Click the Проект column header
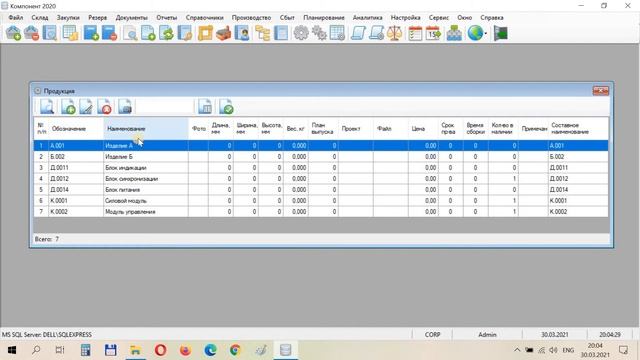 coord(356,129)
